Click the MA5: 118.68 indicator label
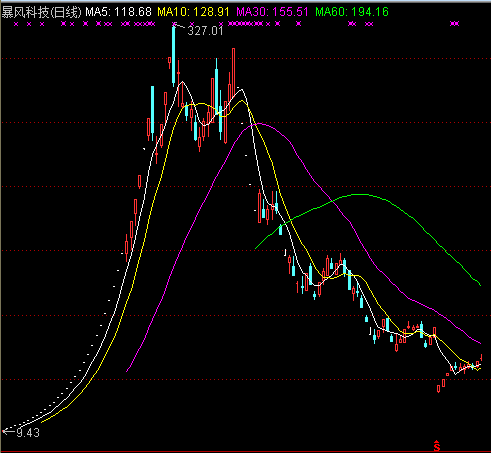Image resolution: width=491 pixels, height=453 pixels. pyautogui.click(x=118, y=12)
